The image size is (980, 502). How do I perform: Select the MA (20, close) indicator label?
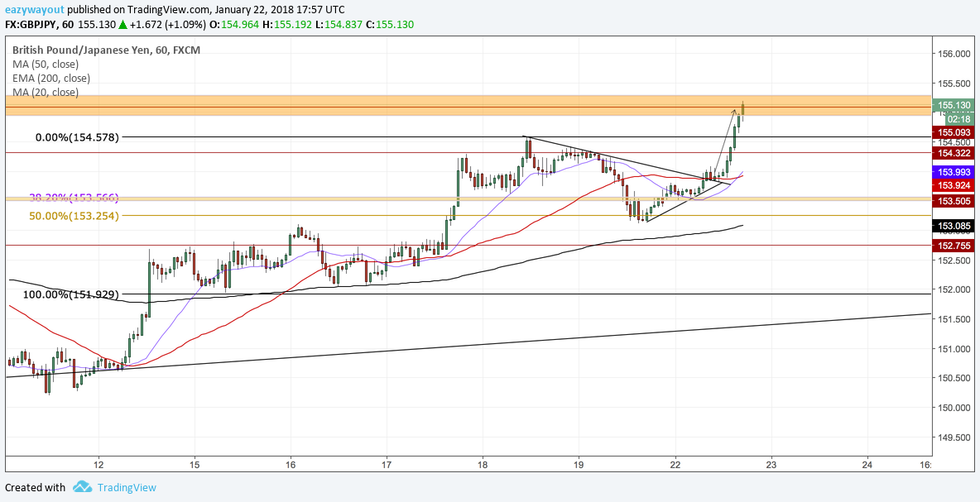coord(46,93)
